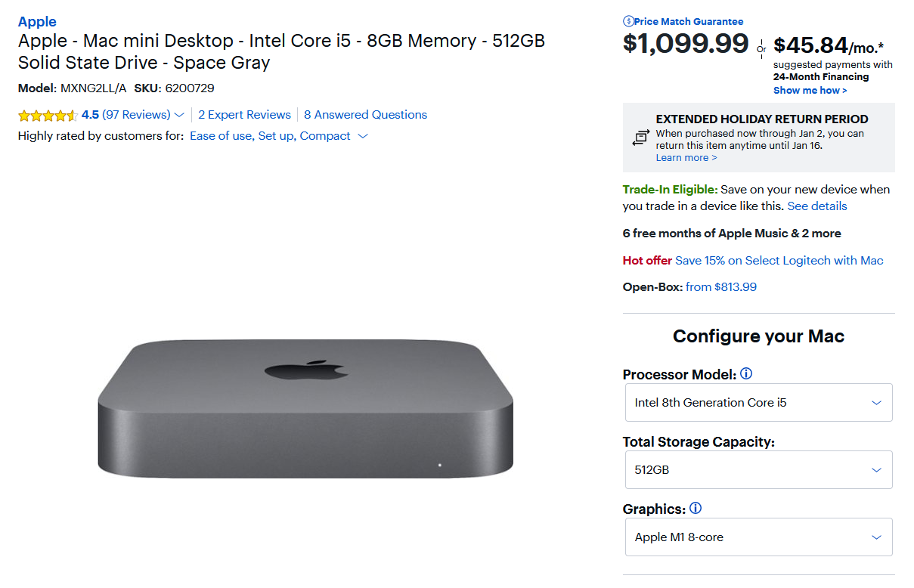Open See details for trade-in
Screen dimensions: 914x588
pos(817,206)
